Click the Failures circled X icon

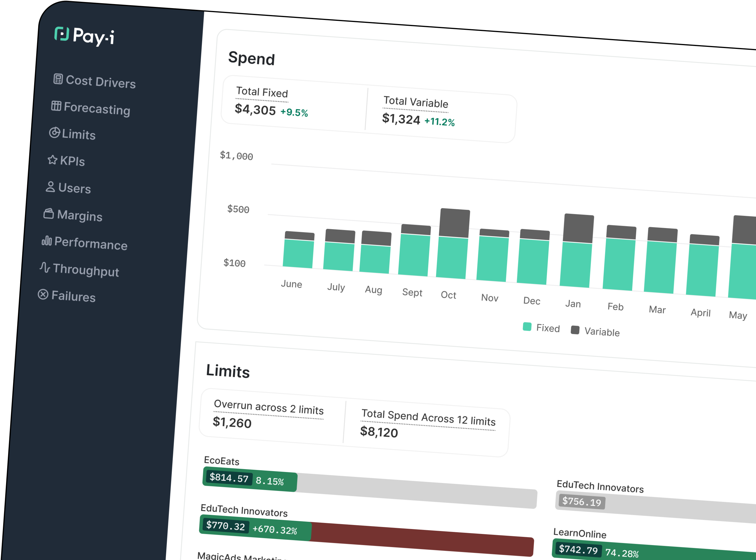pyautogui.click(x=43, y=294)
